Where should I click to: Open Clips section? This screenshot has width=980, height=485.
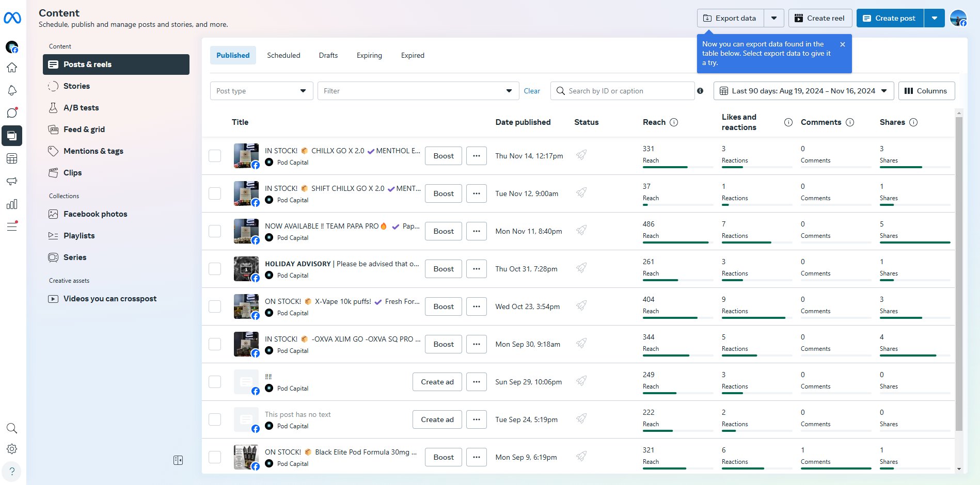(x=116, y=173)
